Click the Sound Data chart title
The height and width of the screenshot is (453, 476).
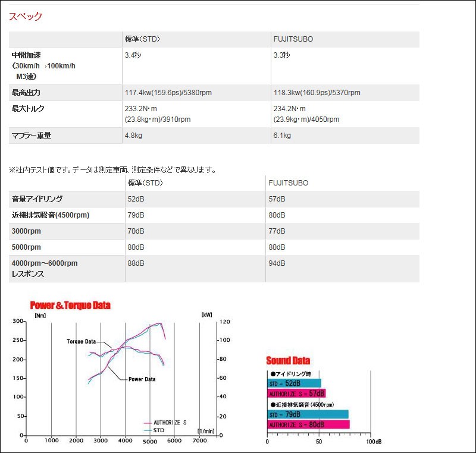point(288,360)
